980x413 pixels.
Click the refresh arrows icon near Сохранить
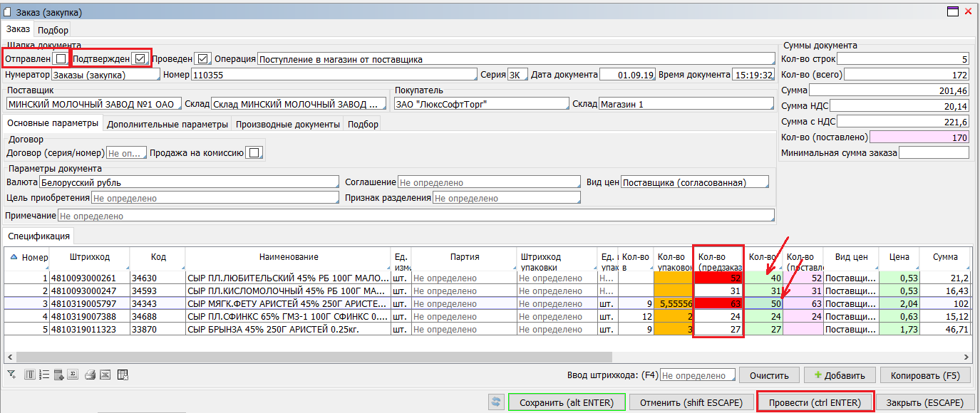pos(496,402)
